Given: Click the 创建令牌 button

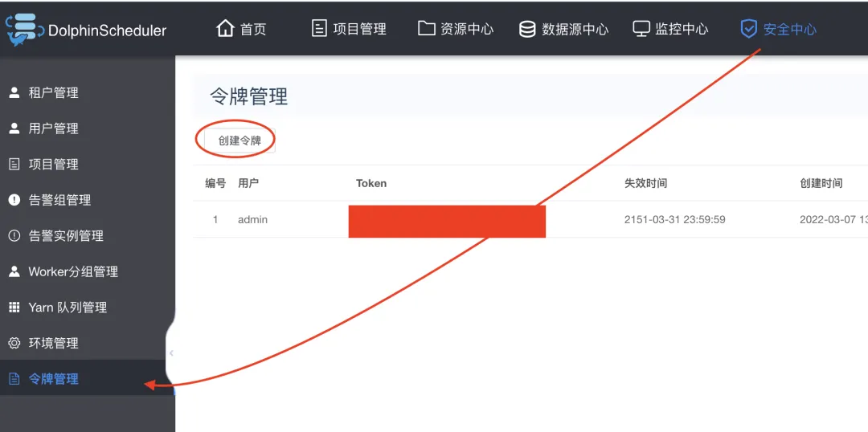Looking at the screenshot, I should (x=240, y=141).
